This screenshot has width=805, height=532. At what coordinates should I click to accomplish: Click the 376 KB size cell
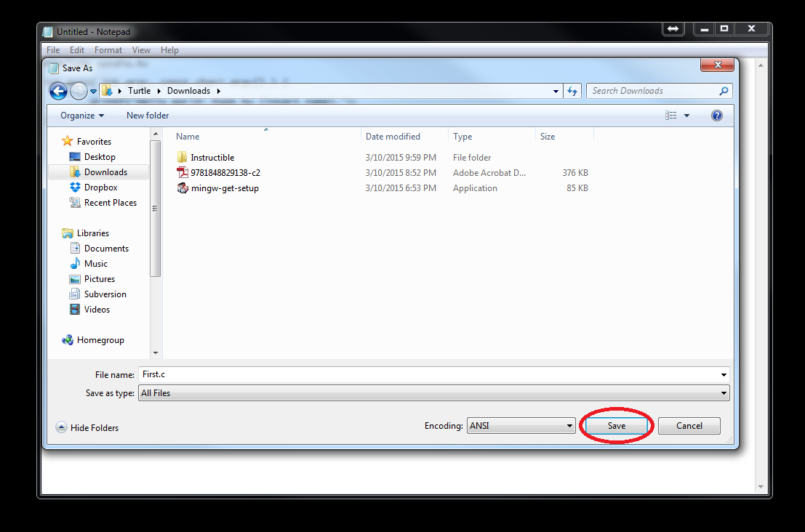[x=575, y=173]
